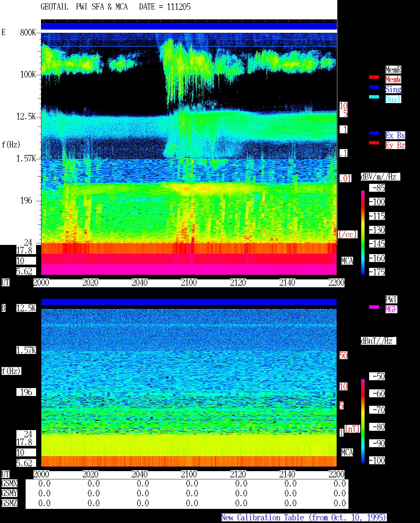Click the GSMZ row label
Viewport: 420px width, 523px height.
point(9,503)
